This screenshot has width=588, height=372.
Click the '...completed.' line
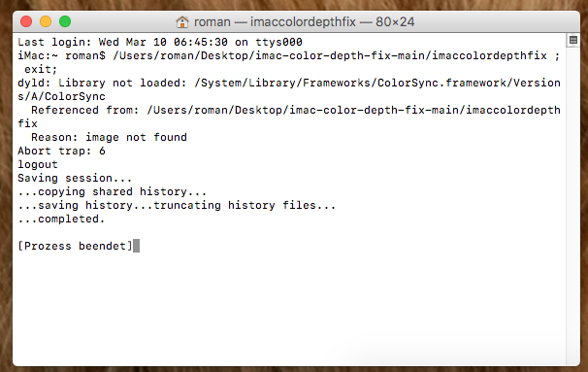[61, 219]
